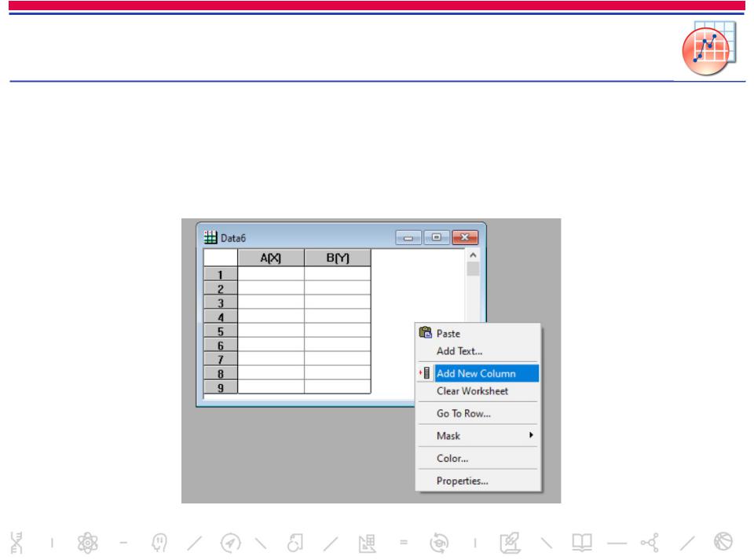Click the Paste clipboard icon
This screenshot has height=560, width=754.
tap(425, 333)
